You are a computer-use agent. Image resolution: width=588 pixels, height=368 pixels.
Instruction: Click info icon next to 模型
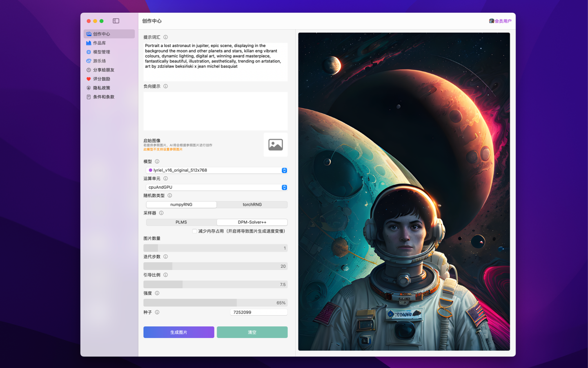(x=157, y=162)
